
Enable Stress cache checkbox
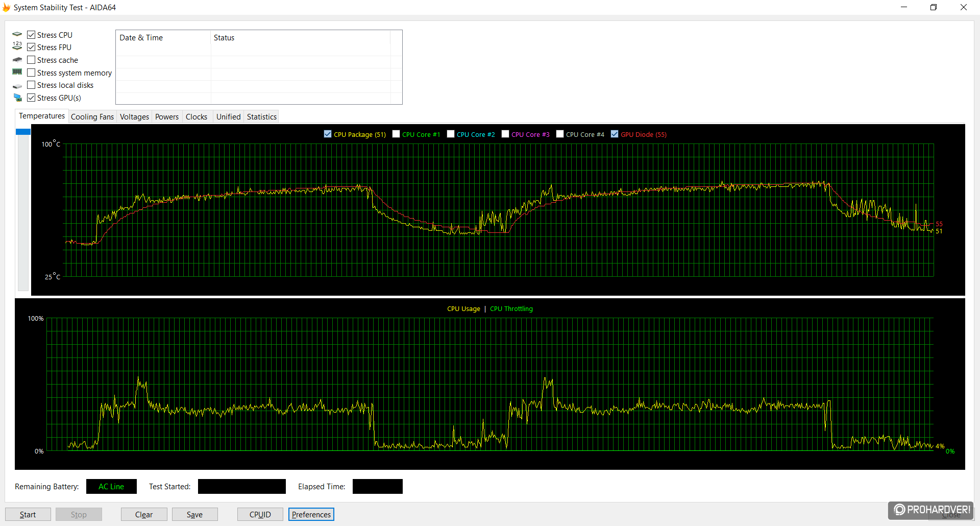[31, 60]
